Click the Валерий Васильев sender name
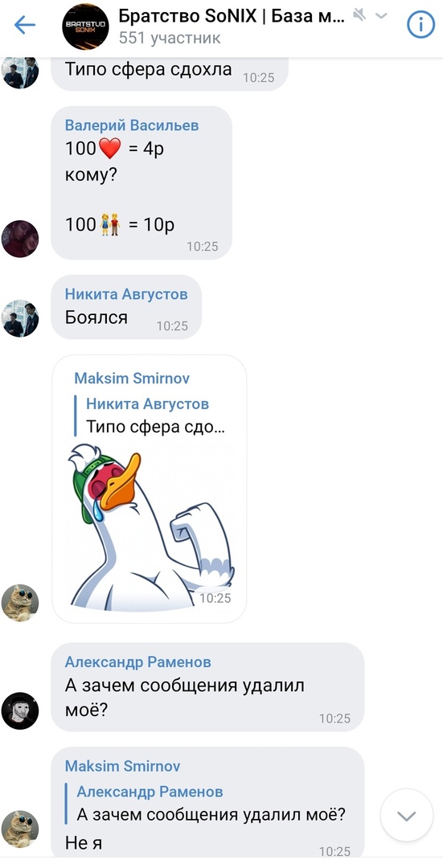 click(x=132, y=125)
